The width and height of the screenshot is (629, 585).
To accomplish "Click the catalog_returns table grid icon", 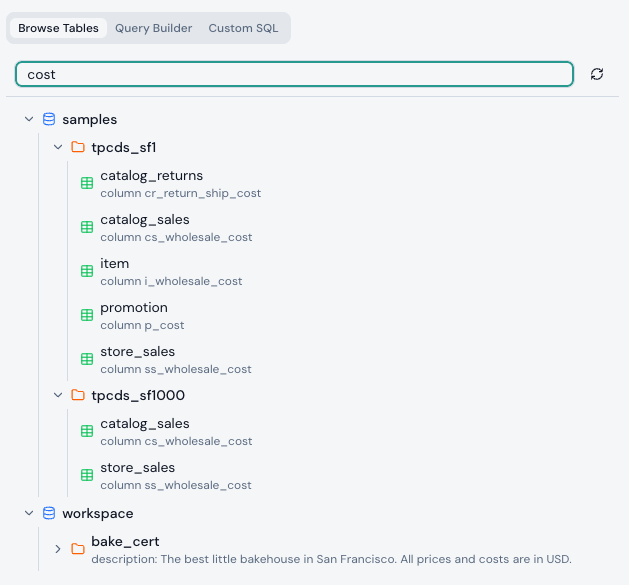I will (87, 183).
